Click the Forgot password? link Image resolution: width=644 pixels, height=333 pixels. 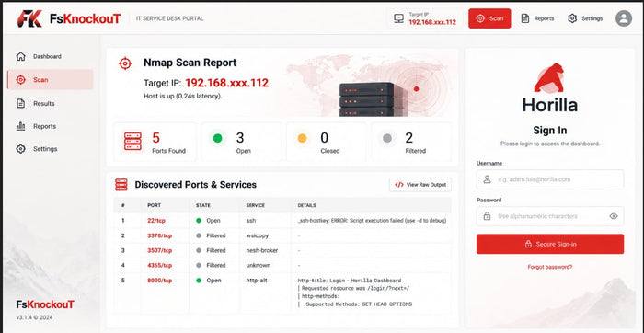click(550, 267)
